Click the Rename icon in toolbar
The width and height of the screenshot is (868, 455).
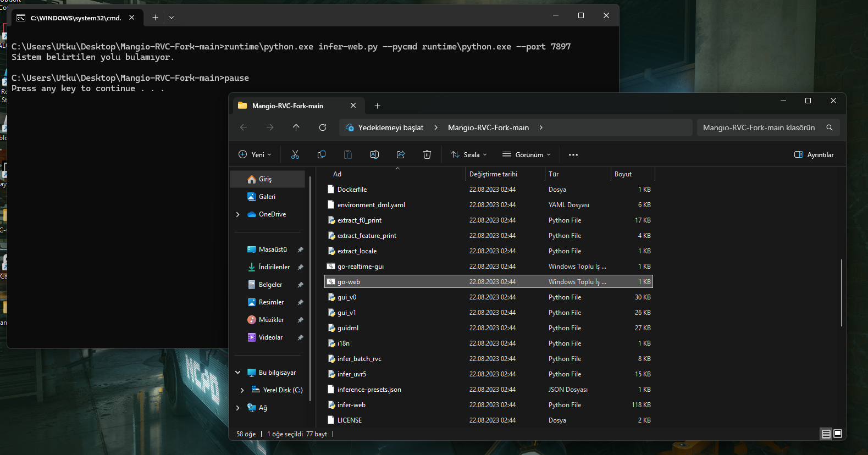[x=374, y=154]
